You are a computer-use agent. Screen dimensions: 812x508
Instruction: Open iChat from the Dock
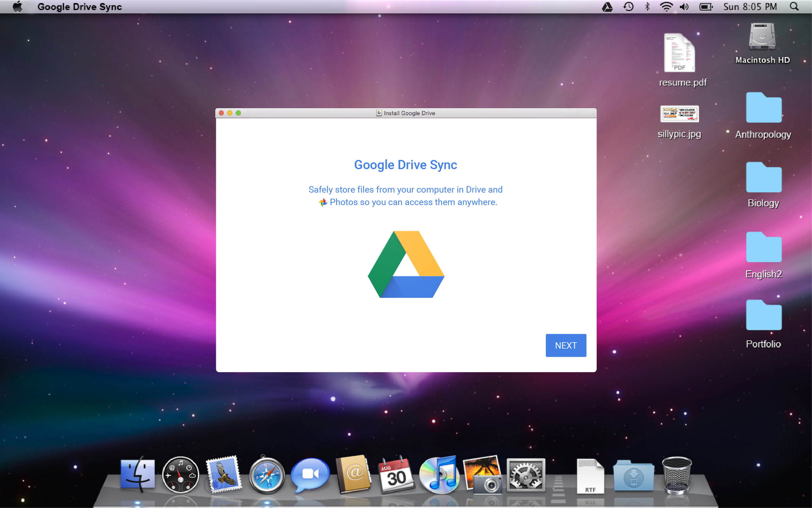pos(310,475)
